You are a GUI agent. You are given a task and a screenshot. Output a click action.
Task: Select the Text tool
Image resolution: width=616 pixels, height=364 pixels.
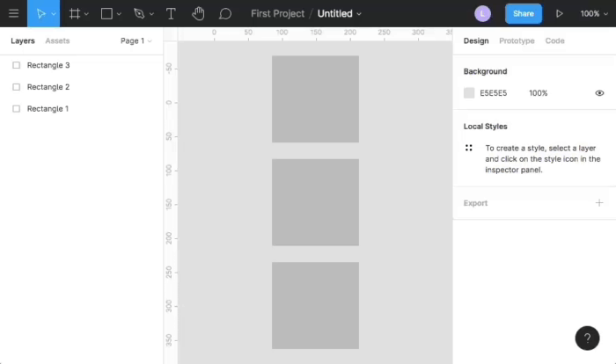pos(171,13)
